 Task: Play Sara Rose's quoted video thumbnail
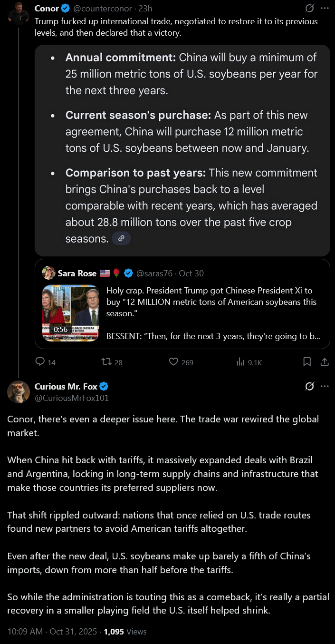pos(70,313)
